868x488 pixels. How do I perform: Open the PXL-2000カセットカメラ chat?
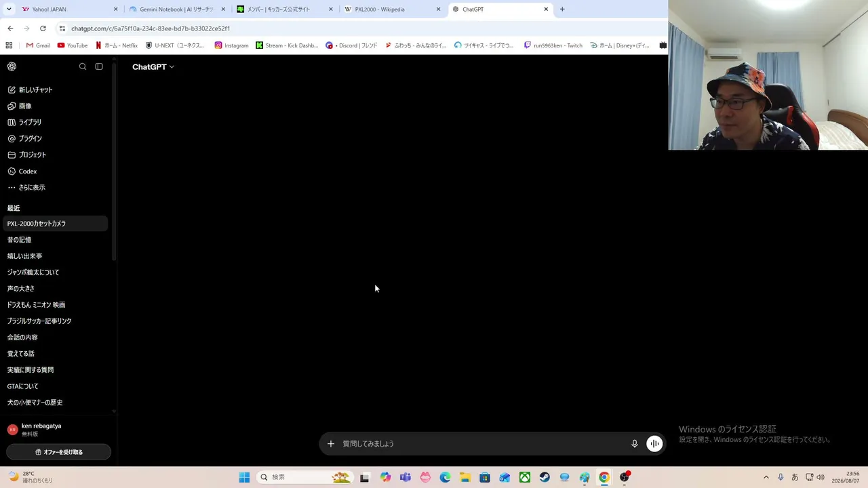click(56, 224)
